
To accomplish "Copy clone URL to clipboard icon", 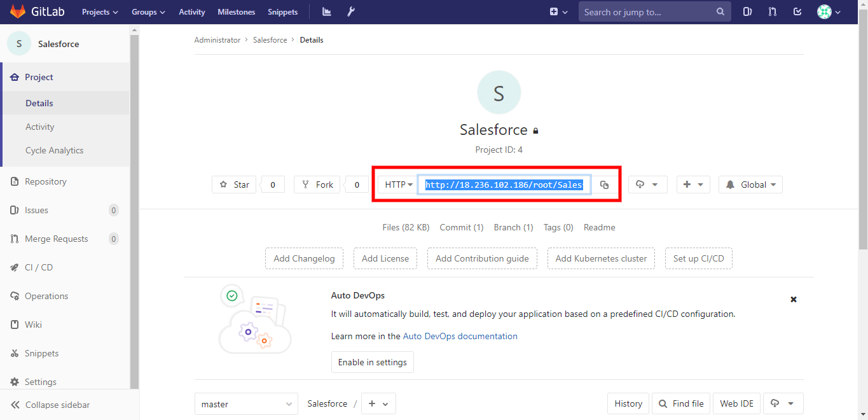I will pyautogui.click(x=604, y=185).
